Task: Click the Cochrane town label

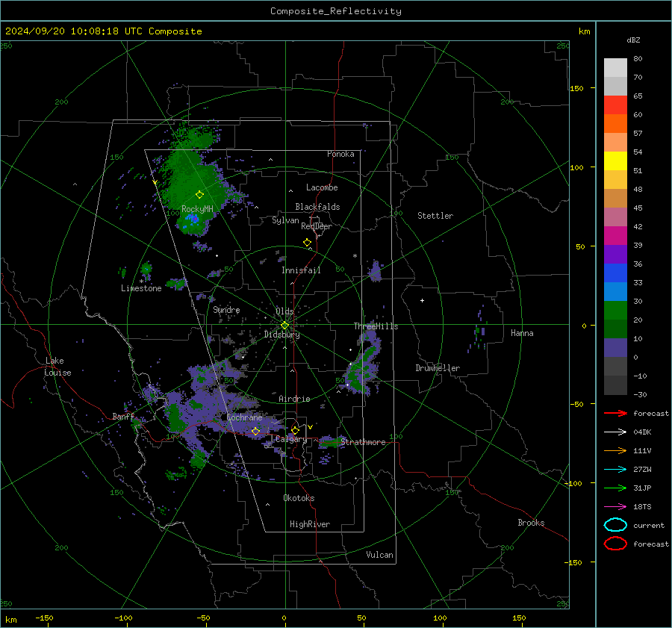Action: click(x=244, y=417)
